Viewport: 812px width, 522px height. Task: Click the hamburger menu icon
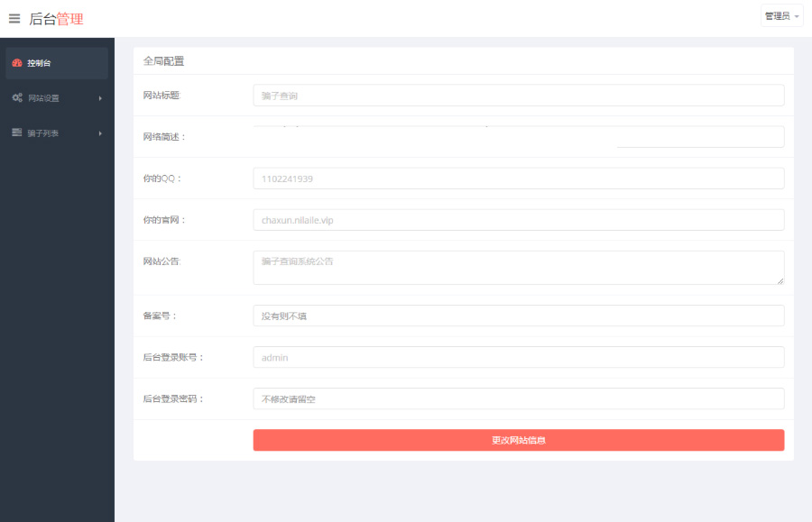(14, 19)
